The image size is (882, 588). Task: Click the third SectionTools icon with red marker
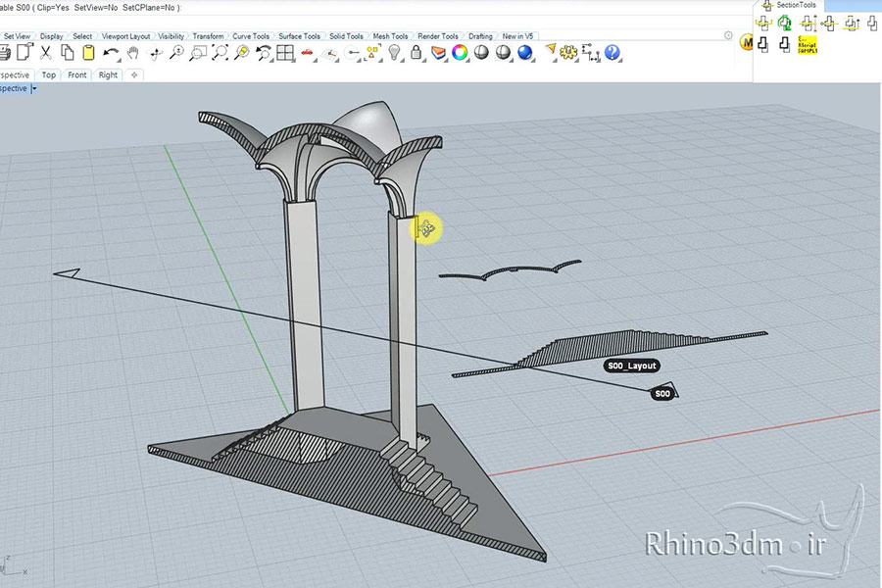pos(808,24)
